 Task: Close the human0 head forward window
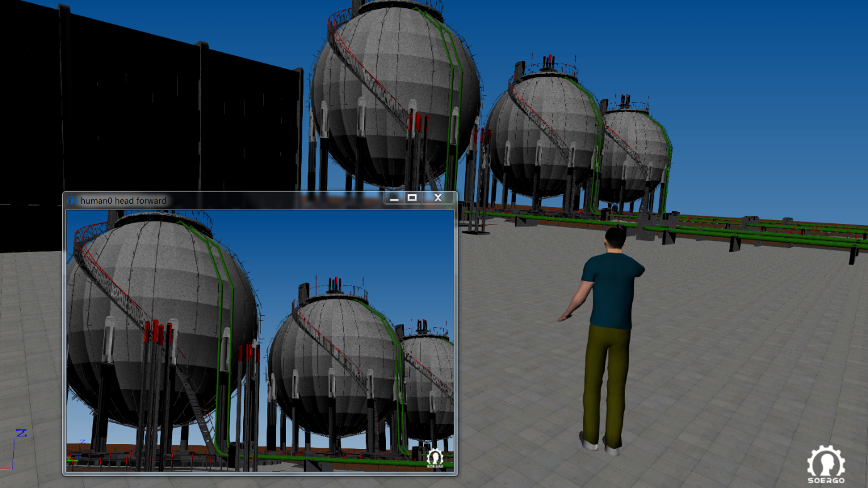(x=438, y=198)
